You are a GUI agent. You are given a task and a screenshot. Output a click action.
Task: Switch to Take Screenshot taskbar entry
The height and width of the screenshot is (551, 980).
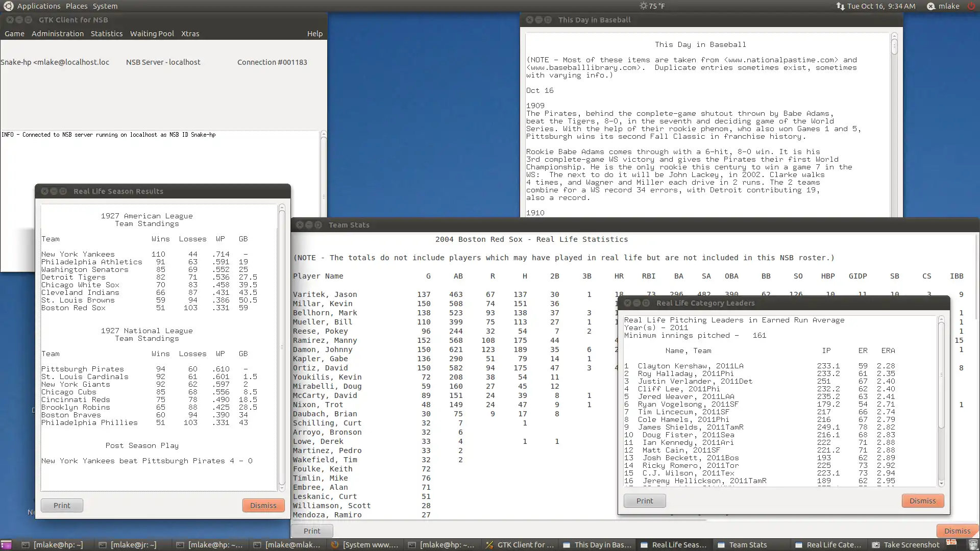(906, 545)
